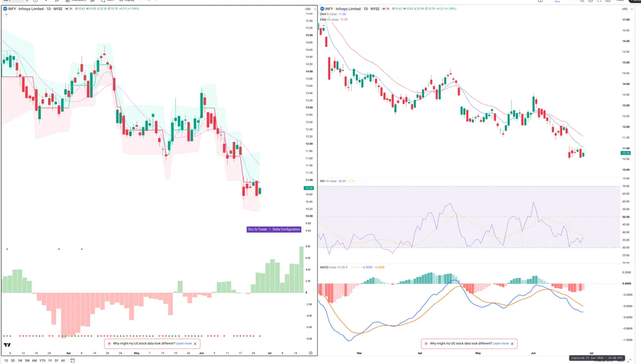Open Learn more link in right chart notice
The image size is (641, 364).
coord(501,344)
